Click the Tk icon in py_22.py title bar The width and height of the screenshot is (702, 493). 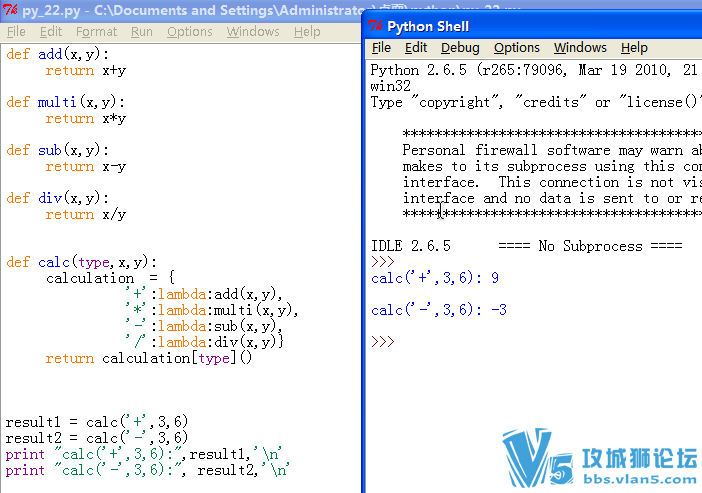pos(10,9)
